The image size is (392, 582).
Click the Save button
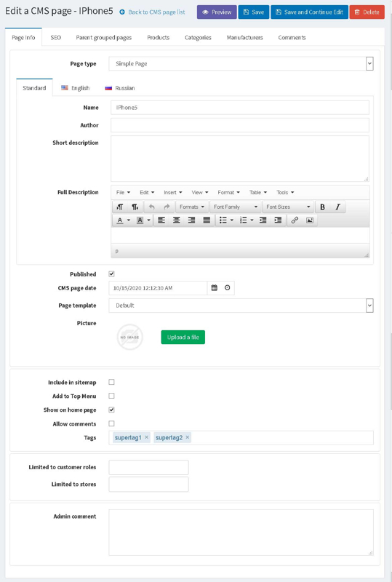tap(254, 12)
